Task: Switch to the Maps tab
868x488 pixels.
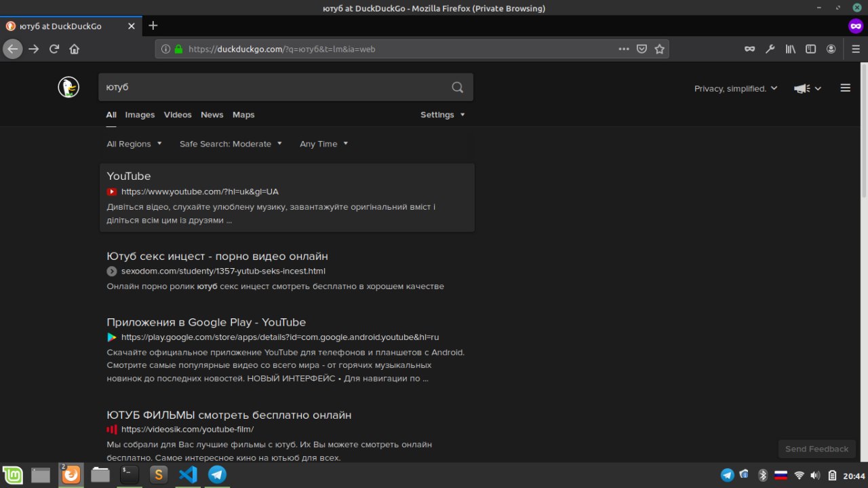Action: click(243, 115)
